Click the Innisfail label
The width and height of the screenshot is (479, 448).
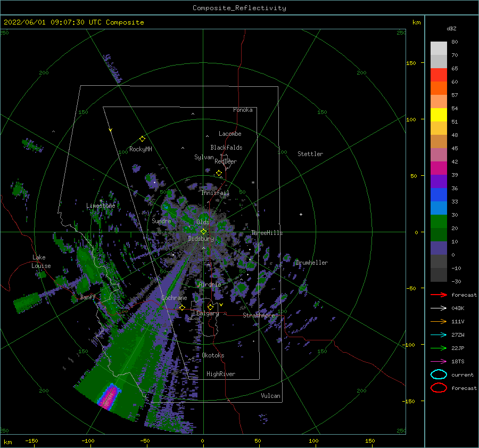(x=215, y=193)
